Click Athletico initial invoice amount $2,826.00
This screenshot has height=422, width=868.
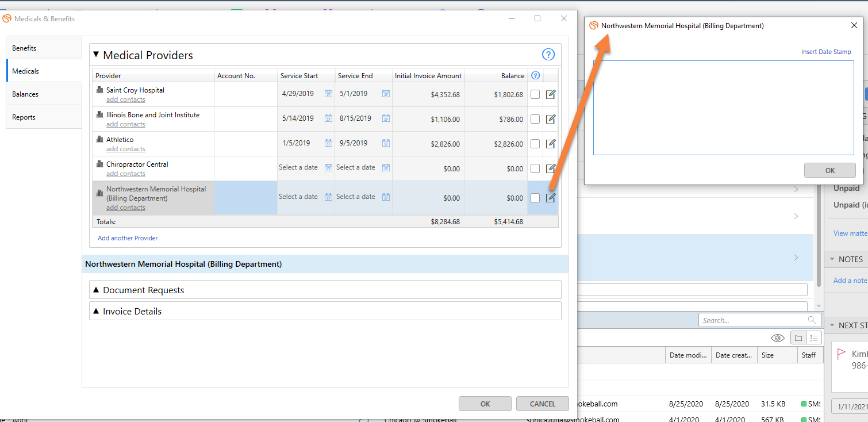click(x=445, y=144)
